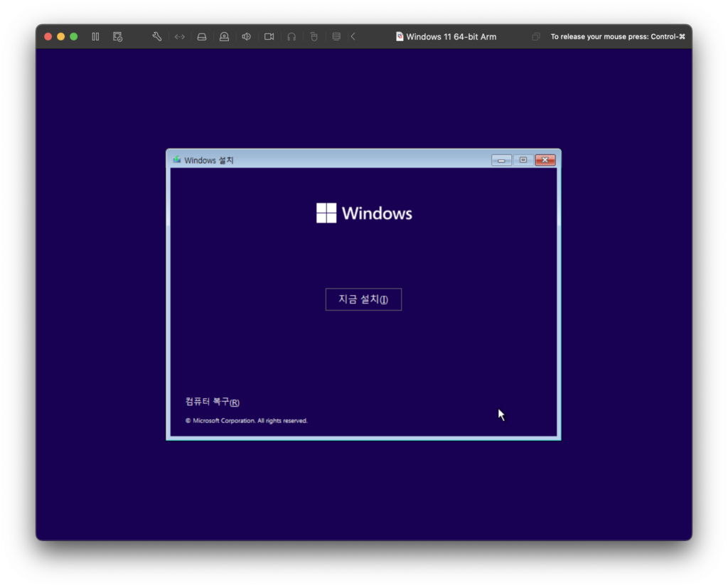Toggle the sound card speaker icon

tap(246, 36)
